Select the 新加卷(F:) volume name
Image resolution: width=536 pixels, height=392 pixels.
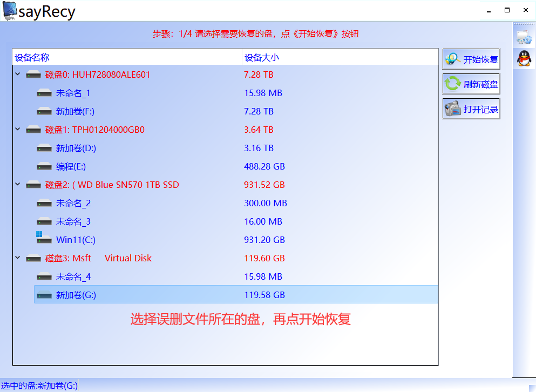[x=75, y=111]
